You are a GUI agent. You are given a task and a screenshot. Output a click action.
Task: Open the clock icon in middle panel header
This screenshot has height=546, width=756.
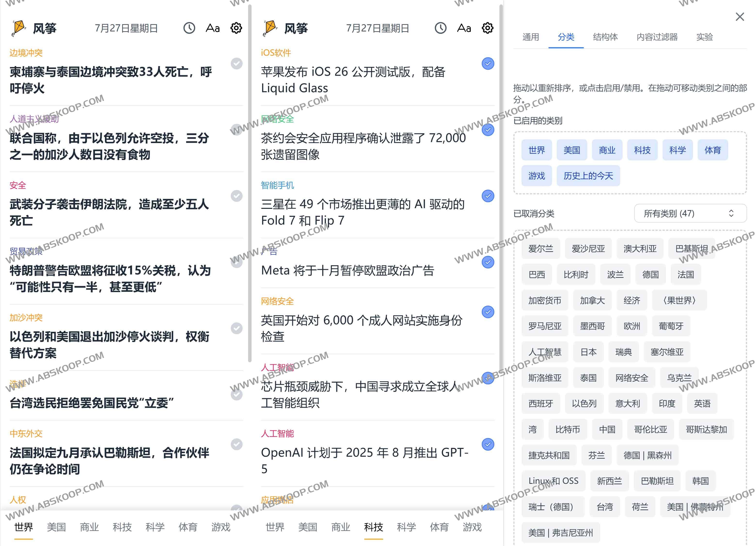pyautogui.click(x=440, y=28)
